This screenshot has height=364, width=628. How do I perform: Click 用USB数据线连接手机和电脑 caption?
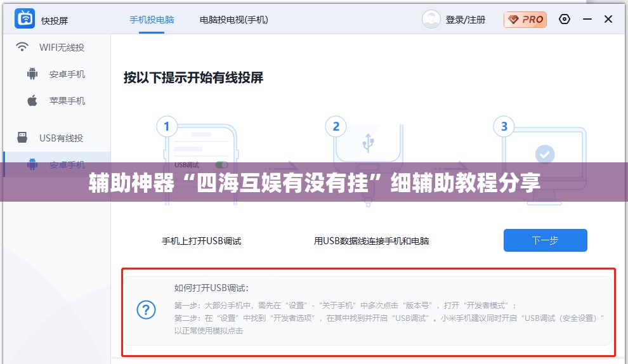(x=371, y=241)
